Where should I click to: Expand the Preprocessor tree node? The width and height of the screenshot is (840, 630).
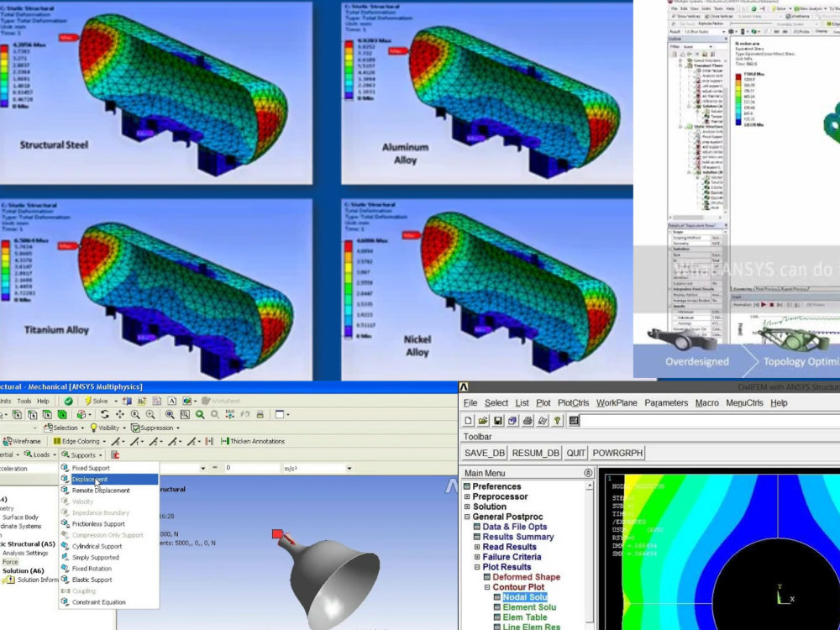(x=467, y=496)
